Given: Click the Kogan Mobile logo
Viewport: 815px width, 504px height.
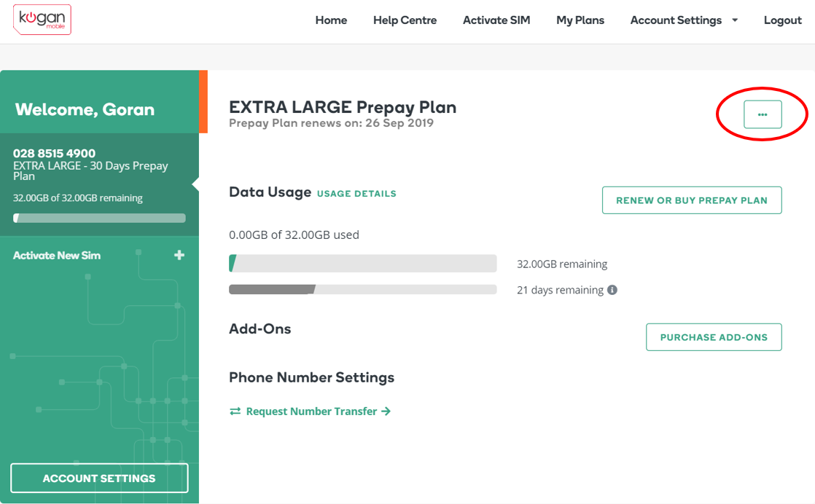Looking at the screenshot, I should 42,20.
